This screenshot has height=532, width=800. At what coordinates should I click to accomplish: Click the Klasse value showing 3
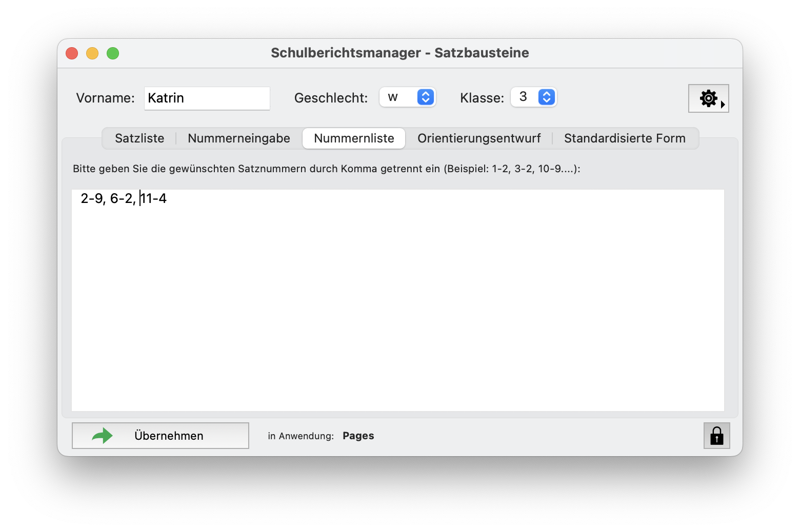[x=524, y=97]
